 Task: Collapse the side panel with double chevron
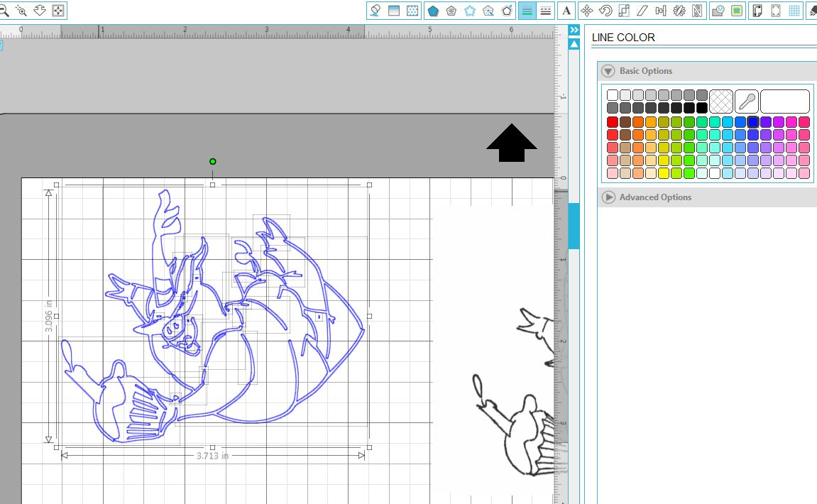coord(574,30)
